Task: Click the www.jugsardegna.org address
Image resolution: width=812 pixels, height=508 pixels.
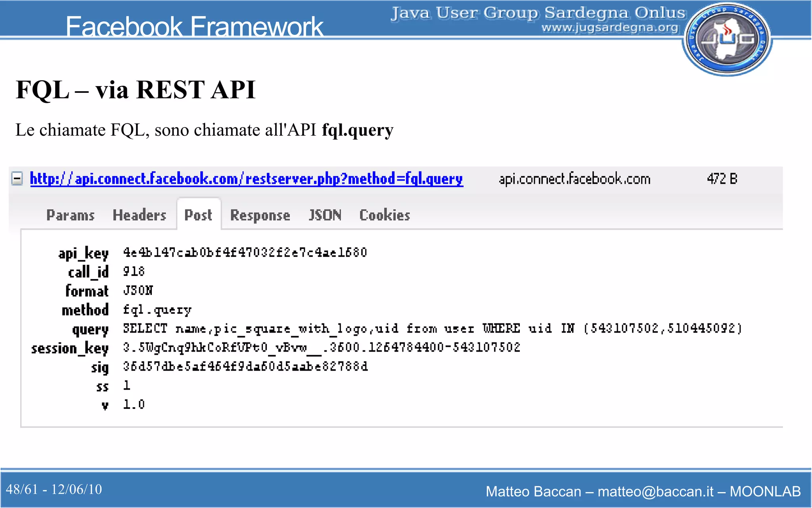Action: pos(610,28)
